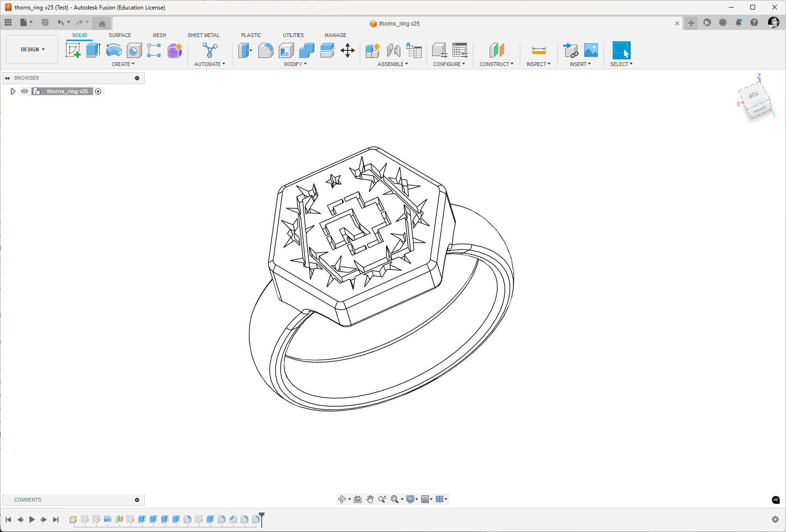Collapse the Browser panel toggle

pyautogui.click(x=7, y=78)
